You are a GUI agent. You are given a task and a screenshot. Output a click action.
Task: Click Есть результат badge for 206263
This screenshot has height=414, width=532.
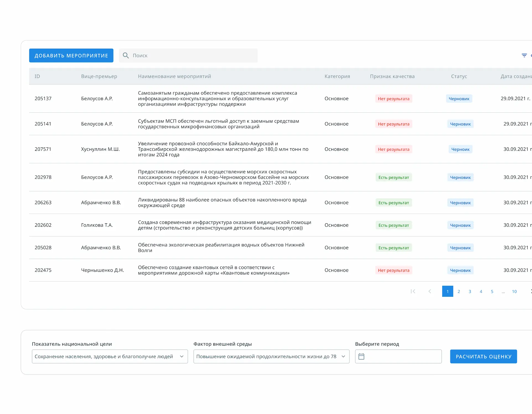click(393, 203)
